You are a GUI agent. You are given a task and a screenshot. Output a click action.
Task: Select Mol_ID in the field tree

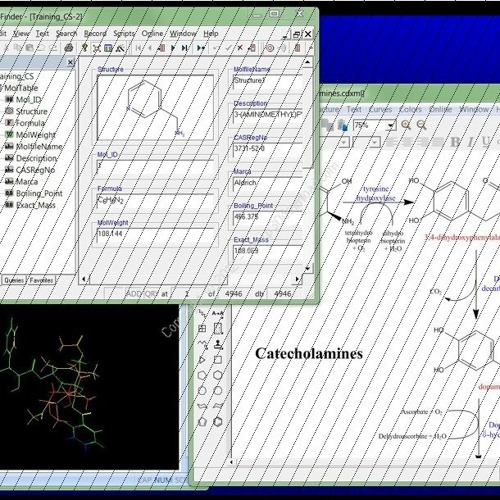pyautogui.click(x=29, y=100)
